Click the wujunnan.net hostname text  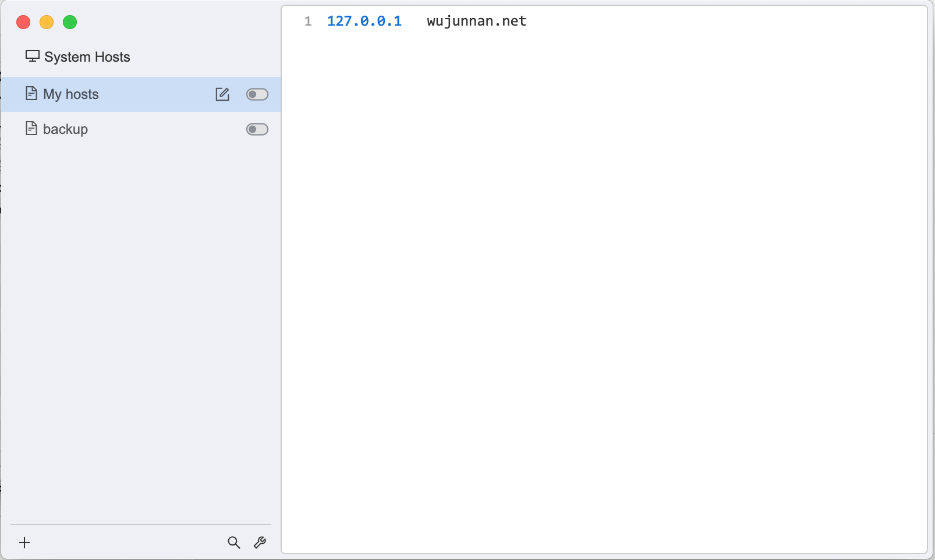(477, 22)
